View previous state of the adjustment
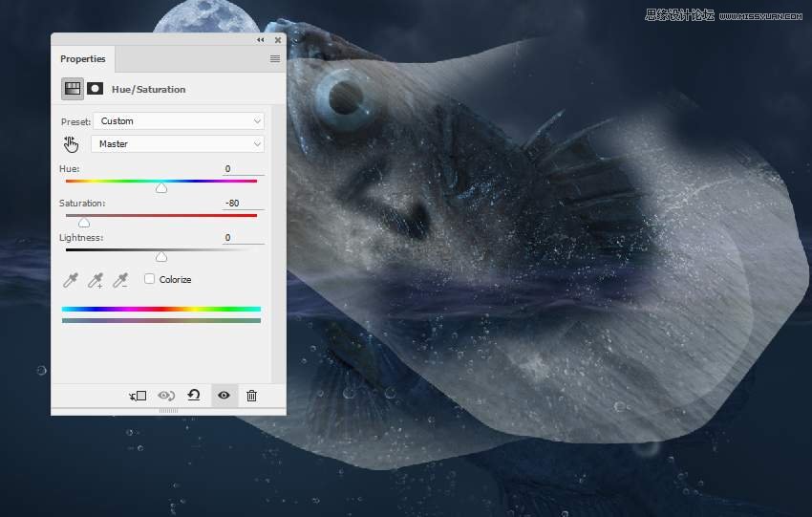The height and width of the screenshot is (517, 812). tap(166, 396)
